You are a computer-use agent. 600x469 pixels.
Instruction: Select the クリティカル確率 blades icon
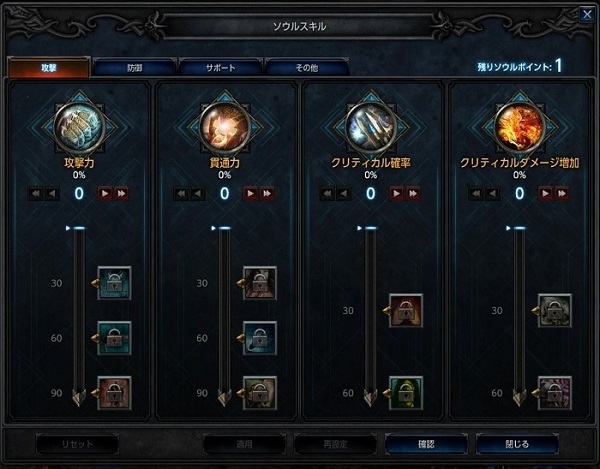370,127
